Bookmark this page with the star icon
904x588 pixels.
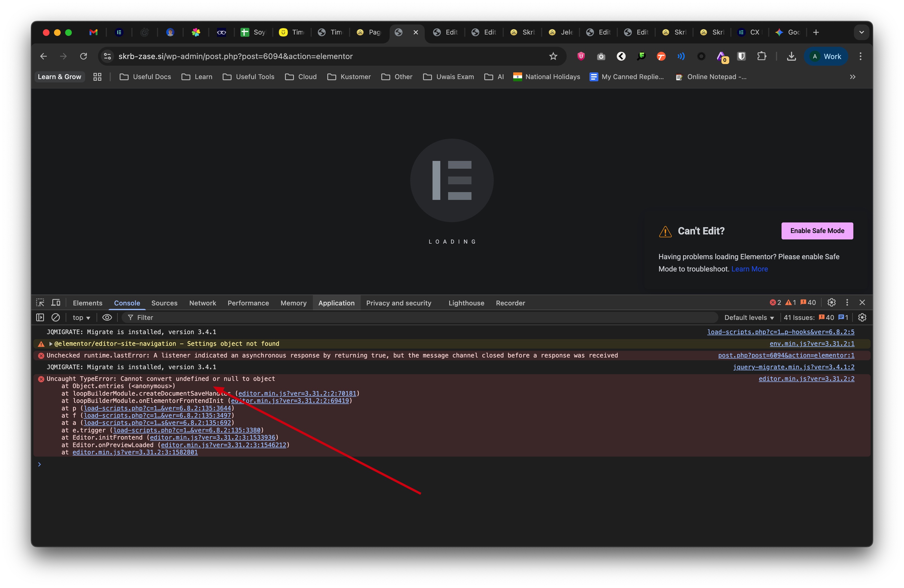click(553, 56)
